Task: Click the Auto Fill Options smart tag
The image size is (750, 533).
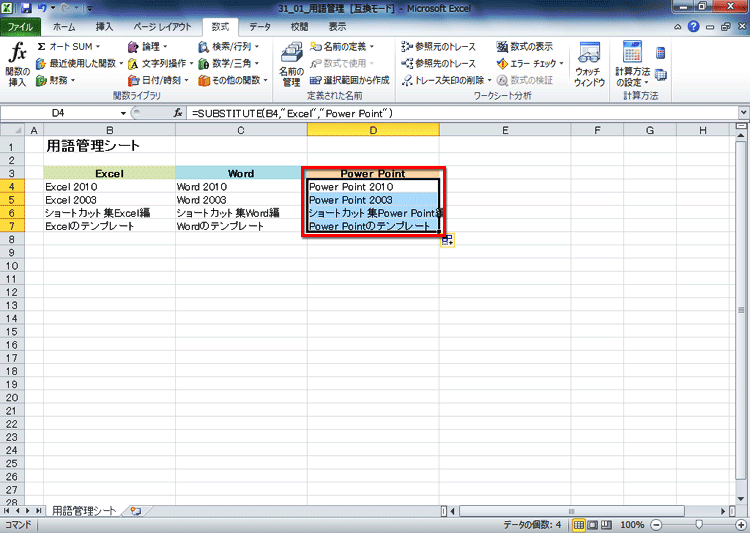Action: click(448, 240)
